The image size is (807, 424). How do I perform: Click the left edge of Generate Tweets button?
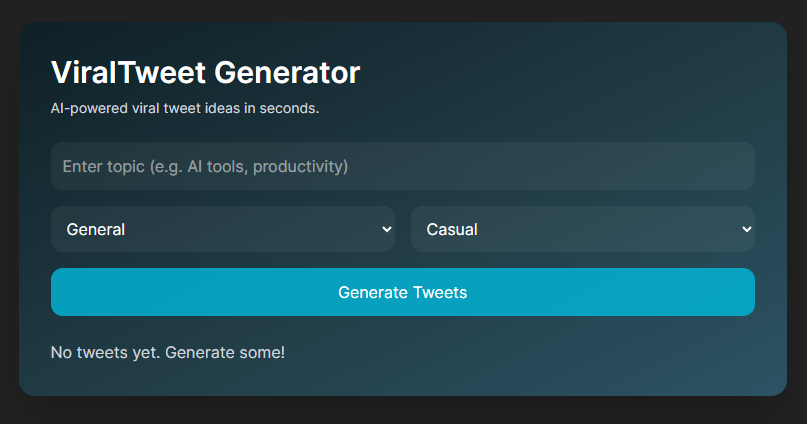tap(62, 292)
